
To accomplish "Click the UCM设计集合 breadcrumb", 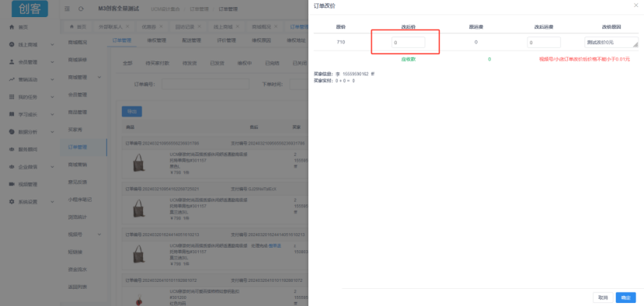I will tap(165, 9).
